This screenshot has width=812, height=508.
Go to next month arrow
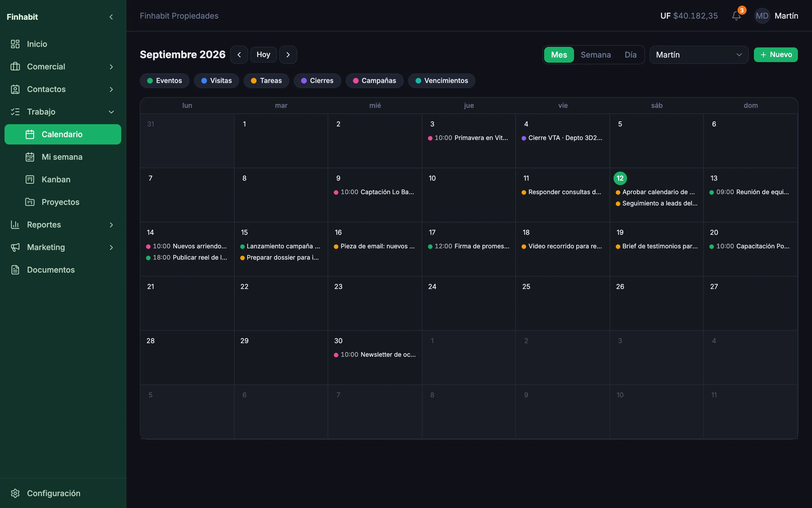288,55
